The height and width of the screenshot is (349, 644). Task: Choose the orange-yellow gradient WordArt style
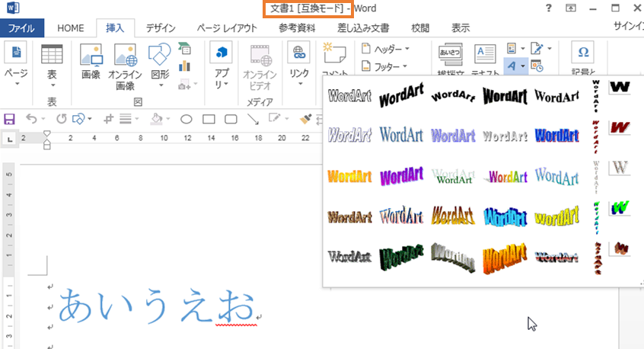pos(349,176)
